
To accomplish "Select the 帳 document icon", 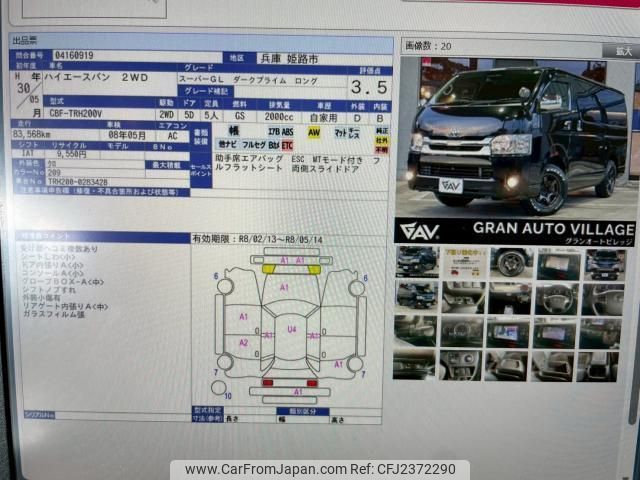I will (233, 131).
